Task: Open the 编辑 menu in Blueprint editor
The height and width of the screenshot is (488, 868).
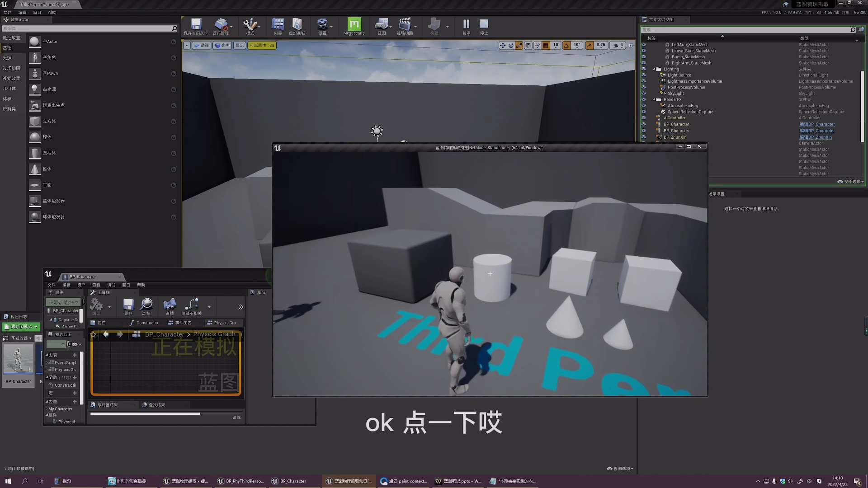Action: pos(66,285)
